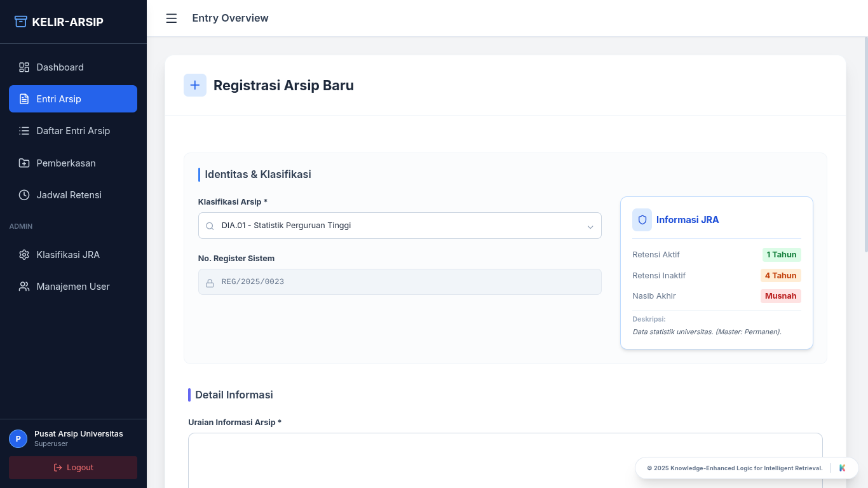Select the Pemberkasan folder icon
Viewport: 868px width, 488px height.
24,163
